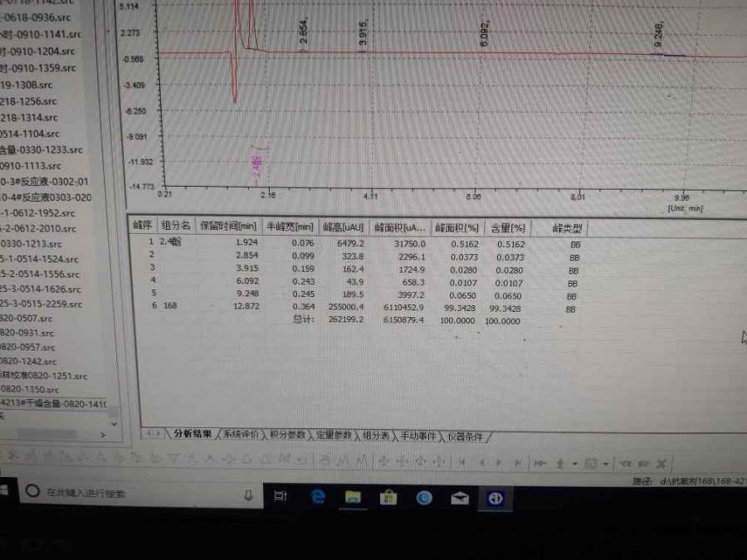Select file 0-3#反应液-0302-01
The image size is (747, 560).
(44, 182)
